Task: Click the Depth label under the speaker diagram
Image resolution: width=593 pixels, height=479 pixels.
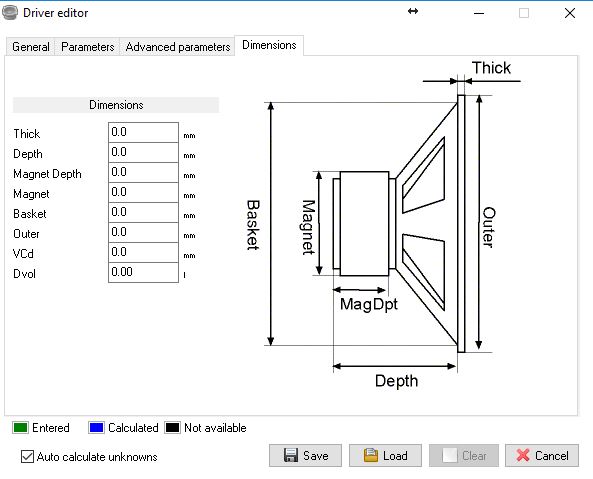Action: coord(396,381)
